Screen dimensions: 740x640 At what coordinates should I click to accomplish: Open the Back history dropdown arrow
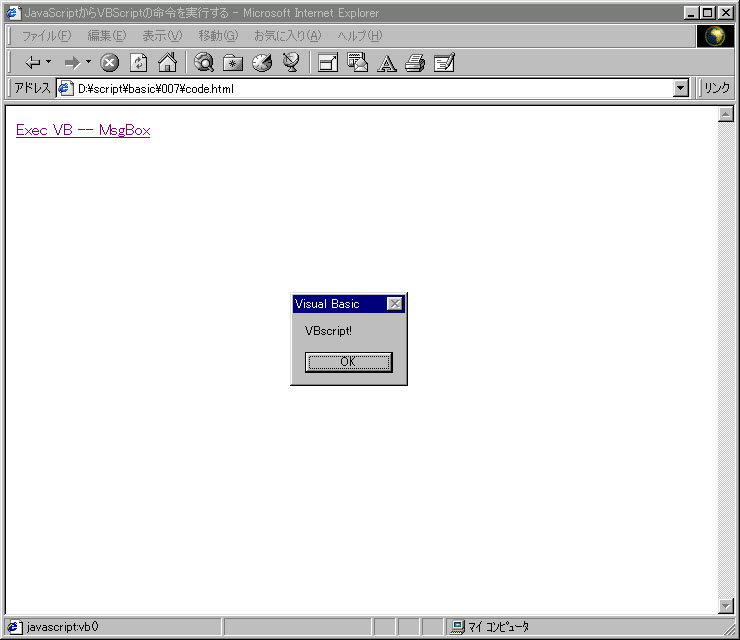pyautogui.click(x=48, y=62)
